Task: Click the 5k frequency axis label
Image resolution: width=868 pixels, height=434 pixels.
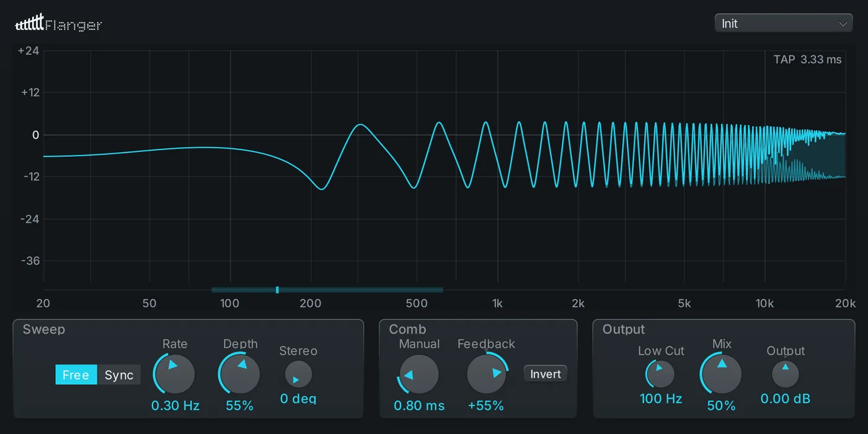Action: tap(684, 303)
